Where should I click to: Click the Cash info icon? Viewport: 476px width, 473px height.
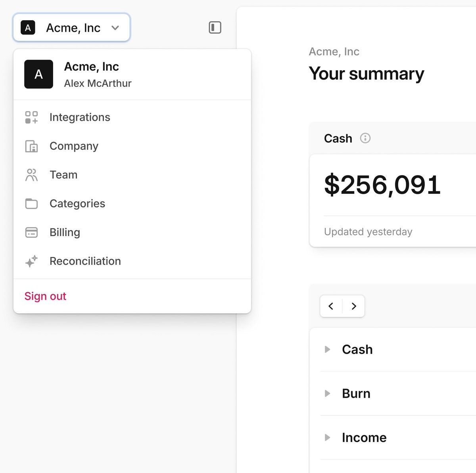(x=365, y=138)
